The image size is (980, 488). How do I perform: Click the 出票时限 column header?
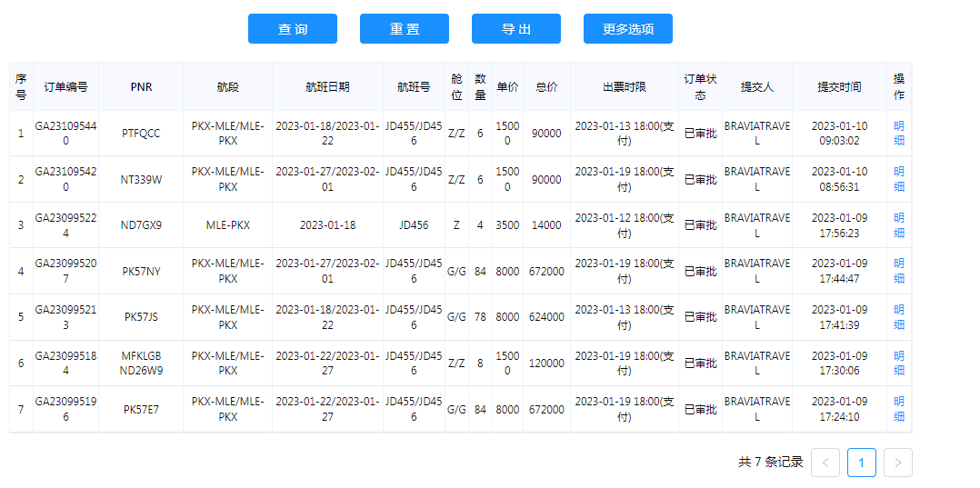pyautogui.click(x=624, y=87)
